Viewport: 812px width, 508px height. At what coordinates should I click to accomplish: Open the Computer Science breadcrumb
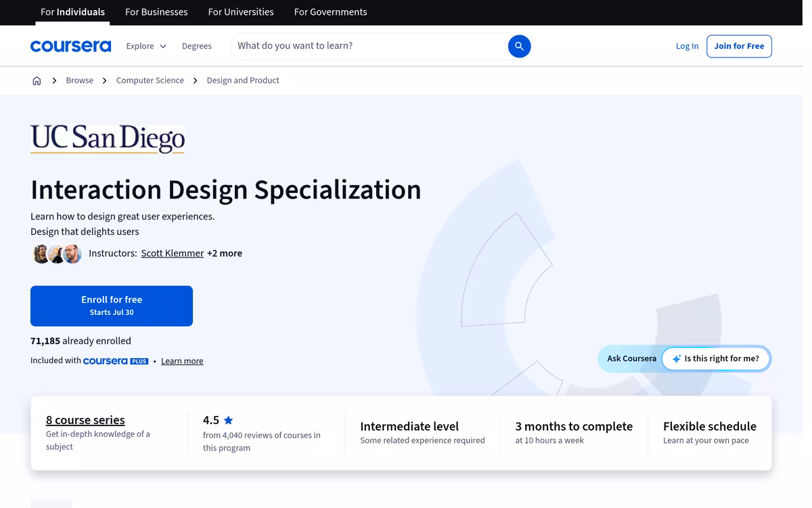coord(150,81)
